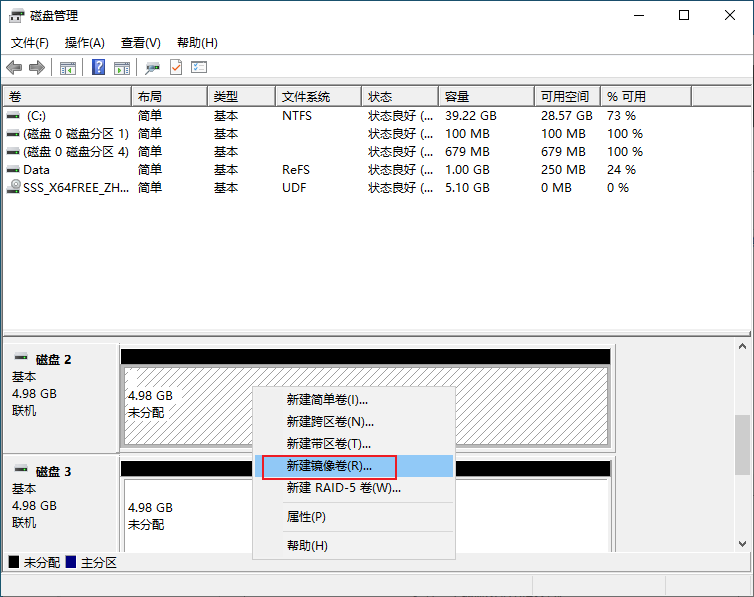Open the 文件(F) menu
Screen dimensions: 754x597
click(29, 43)
